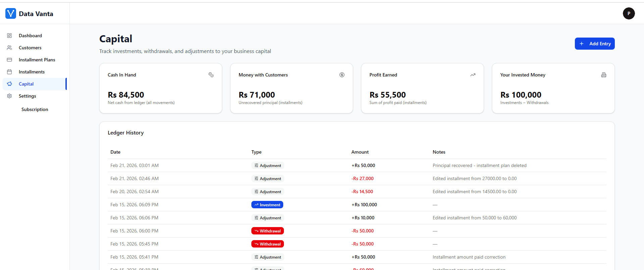Click the Installment Plans card icon

point(9,60)
